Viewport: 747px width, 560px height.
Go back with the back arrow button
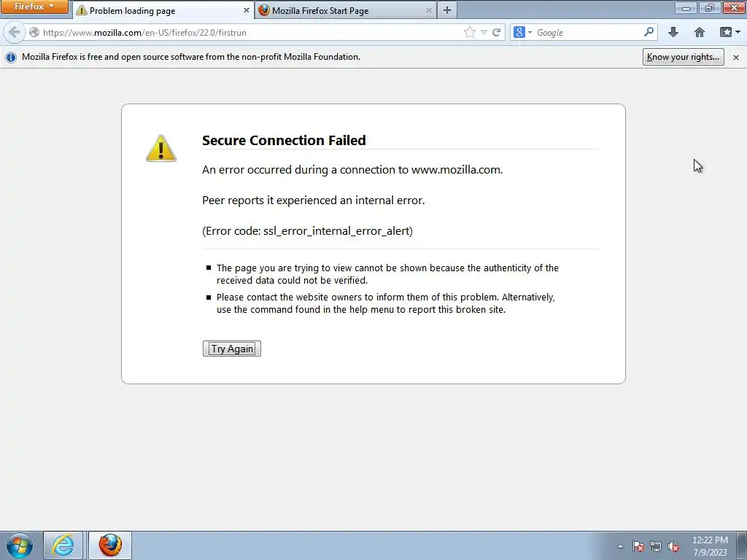click(x=15, y=32)
